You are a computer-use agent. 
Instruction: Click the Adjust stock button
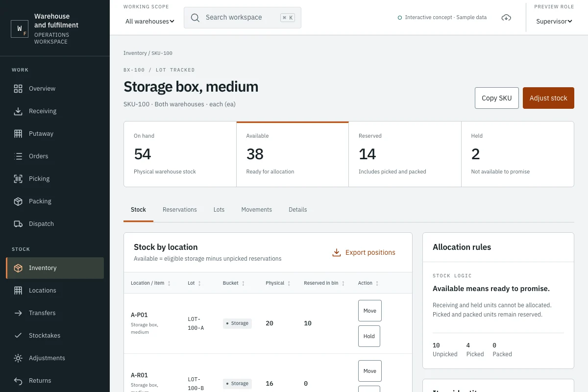click(x=548, y=98)
